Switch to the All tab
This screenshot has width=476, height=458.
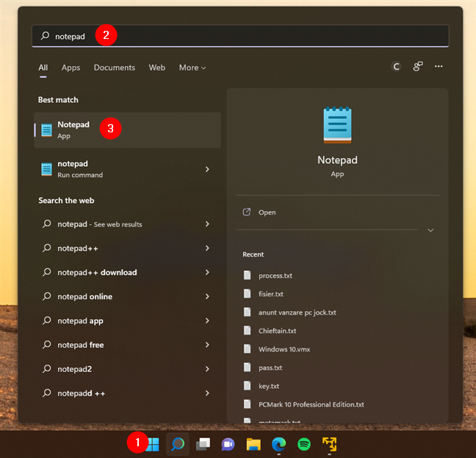43,68
